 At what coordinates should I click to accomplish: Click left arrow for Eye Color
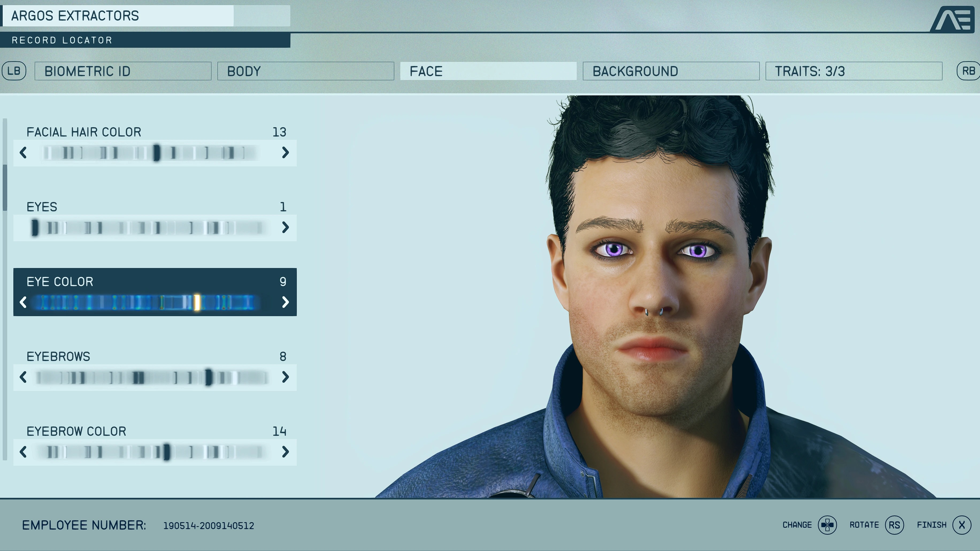point(23,302)
